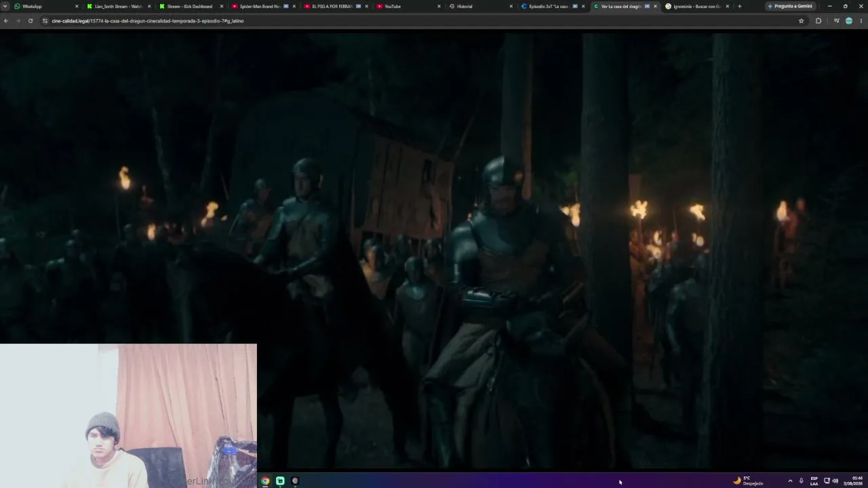Screen dimensions: 868x488
Task: Open the round dark app icon in taskbar
Action: tap(295, 481)
